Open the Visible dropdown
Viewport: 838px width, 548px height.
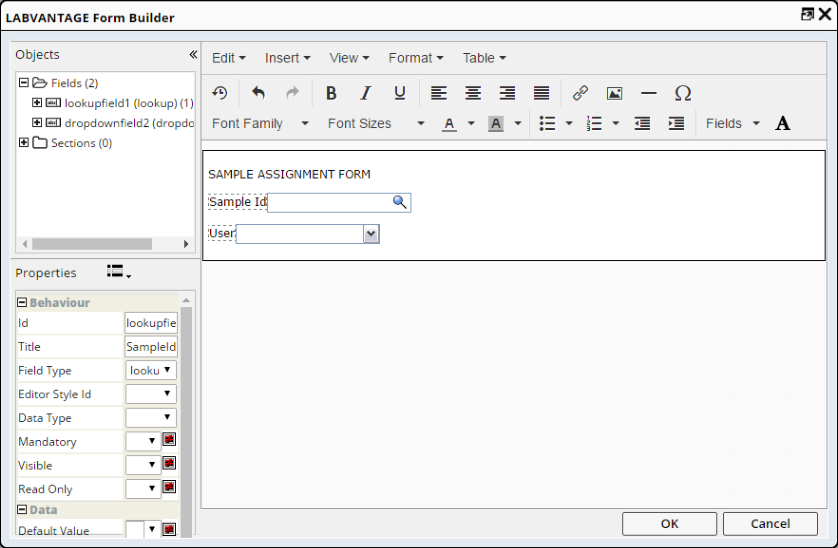[x=143, y=465]
